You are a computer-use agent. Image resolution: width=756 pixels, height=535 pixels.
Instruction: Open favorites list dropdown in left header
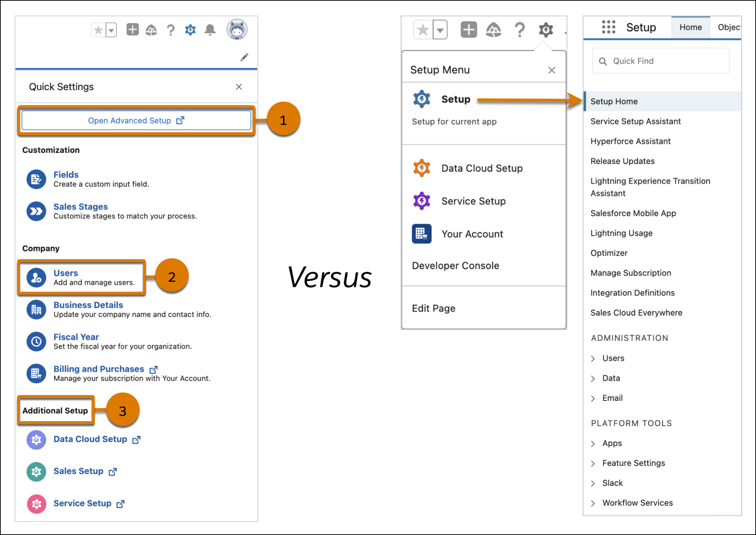point(111,30)
